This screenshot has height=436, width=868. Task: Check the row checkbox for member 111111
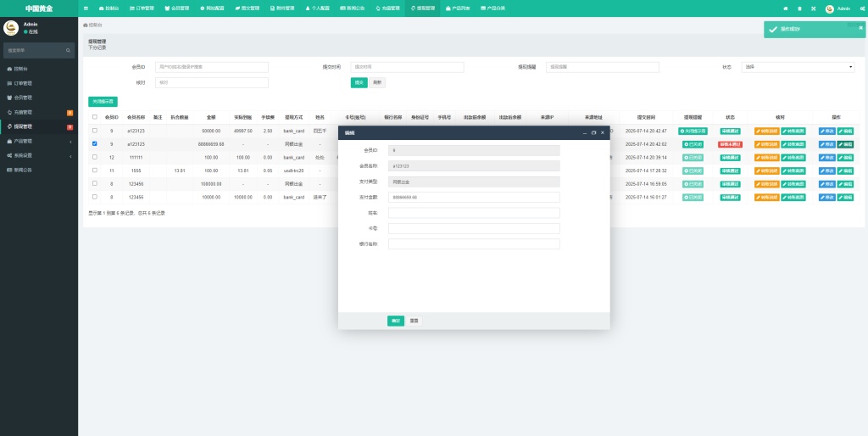94,157
